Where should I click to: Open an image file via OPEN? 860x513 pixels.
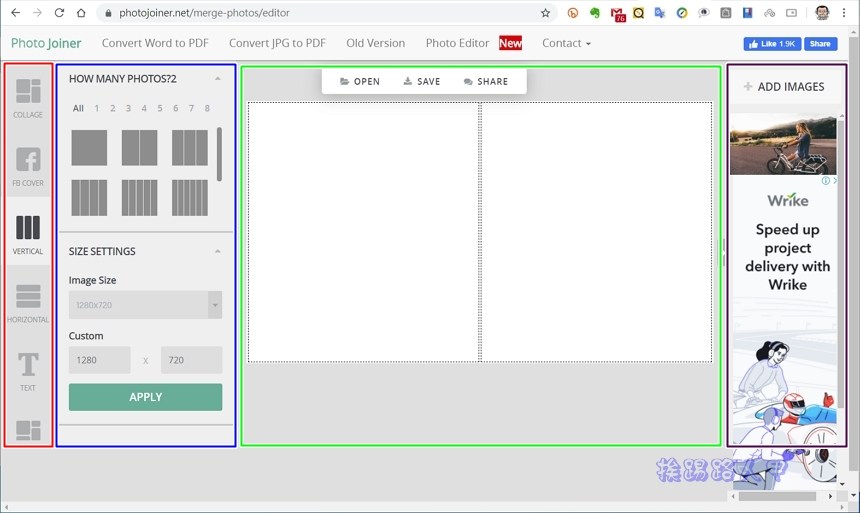coord(360,81)
